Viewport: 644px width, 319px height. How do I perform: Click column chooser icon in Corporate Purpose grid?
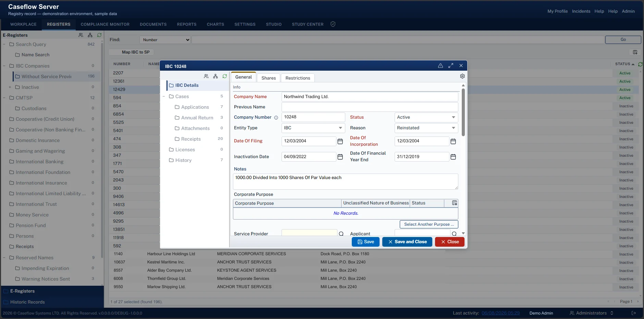455,203
